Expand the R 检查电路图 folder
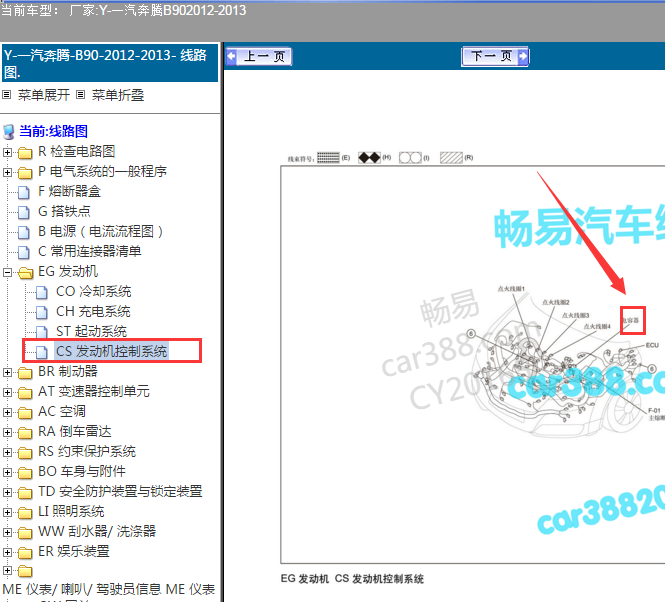The width and height of the screenshot is (665, 602). (7, 152)
